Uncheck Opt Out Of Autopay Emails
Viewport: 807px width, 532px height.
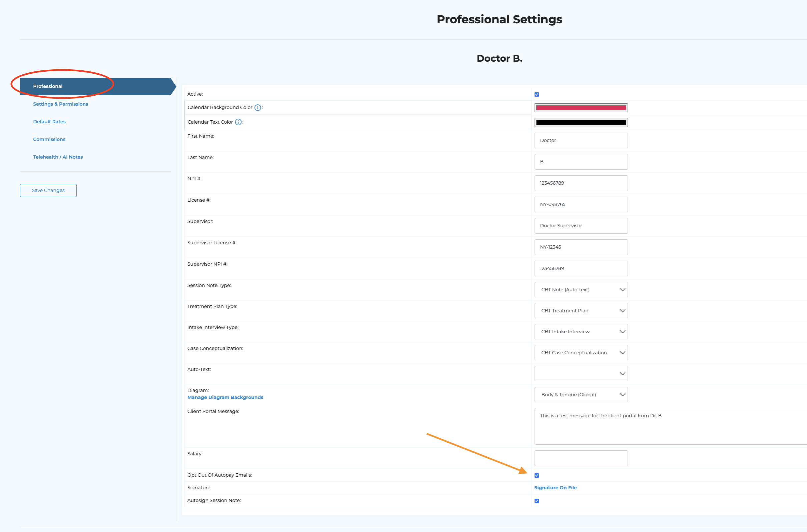coord(537,475)
